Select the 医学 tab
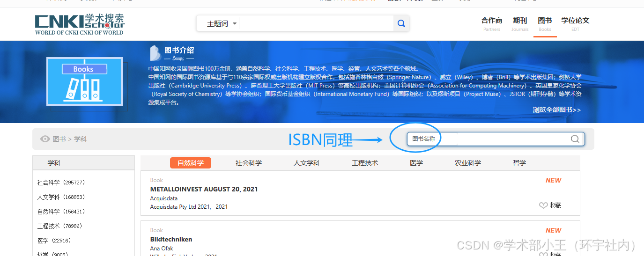The image size is (644, 256). (x=416, y=163)
